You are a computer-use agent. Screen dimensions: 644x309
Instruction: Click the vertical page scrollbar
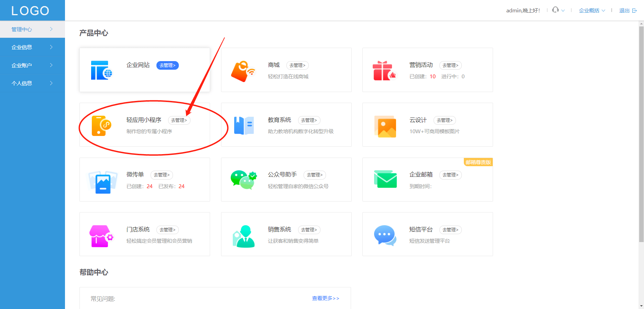641,134
